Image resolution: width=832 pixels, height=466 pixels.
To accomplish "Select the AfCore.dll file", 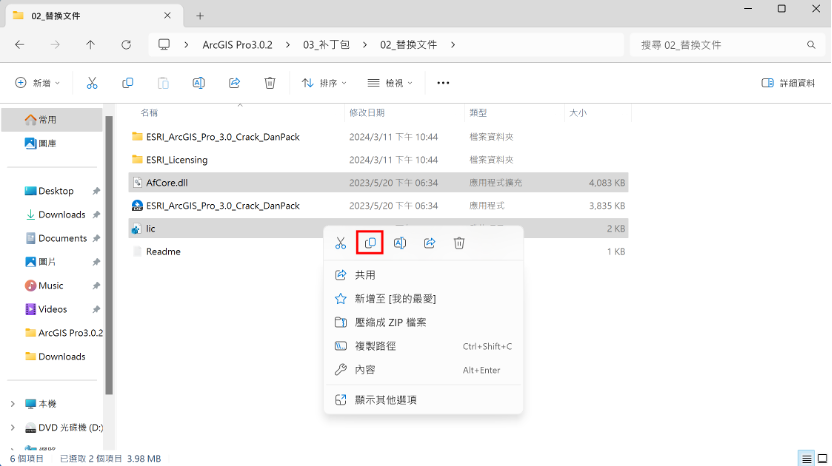I will pyautogui.click(x=378, y=183).
